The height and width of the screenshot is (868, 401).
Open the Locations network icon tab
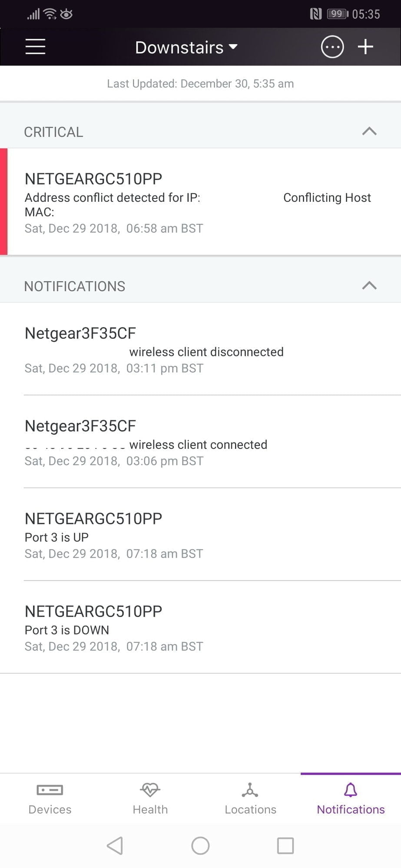point(250,790)
